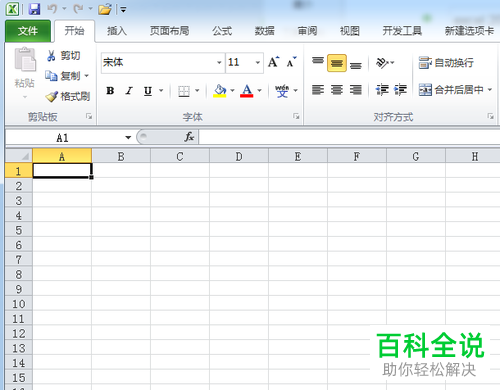
Task: Customize the Quick Access Toolbar
Action: point(123,10)
